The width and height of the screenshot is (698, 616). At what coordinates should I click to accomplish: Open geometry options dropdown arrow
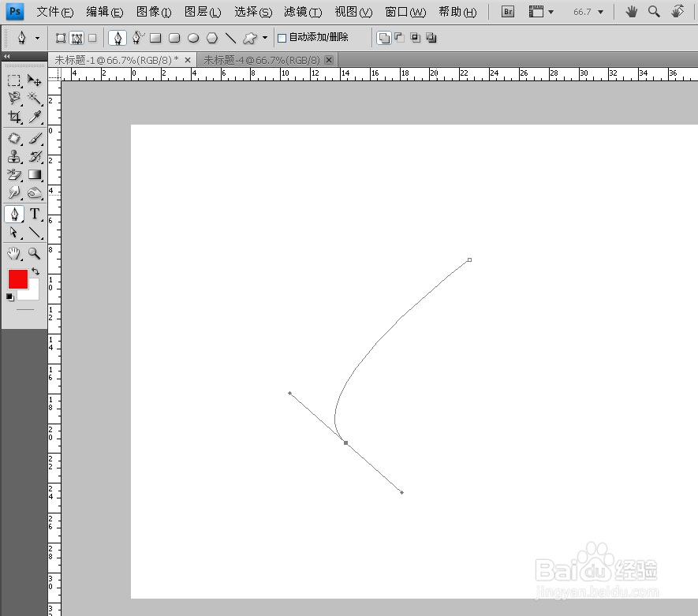265,37
